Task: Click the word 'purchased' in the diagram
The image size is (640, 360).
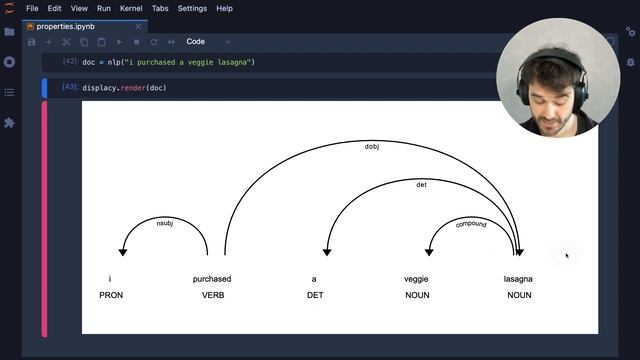Action: point(212,279)
